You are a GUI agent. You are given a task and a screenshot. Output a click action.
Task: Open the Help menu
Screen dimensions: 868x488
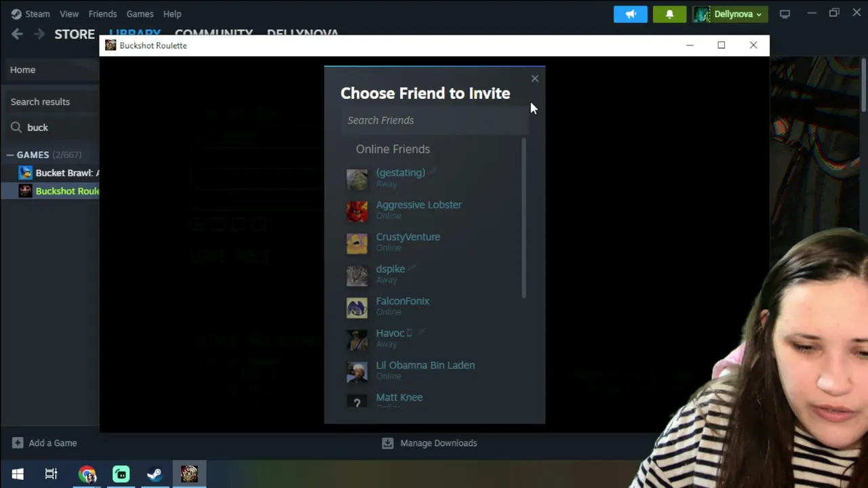(172, 14)
